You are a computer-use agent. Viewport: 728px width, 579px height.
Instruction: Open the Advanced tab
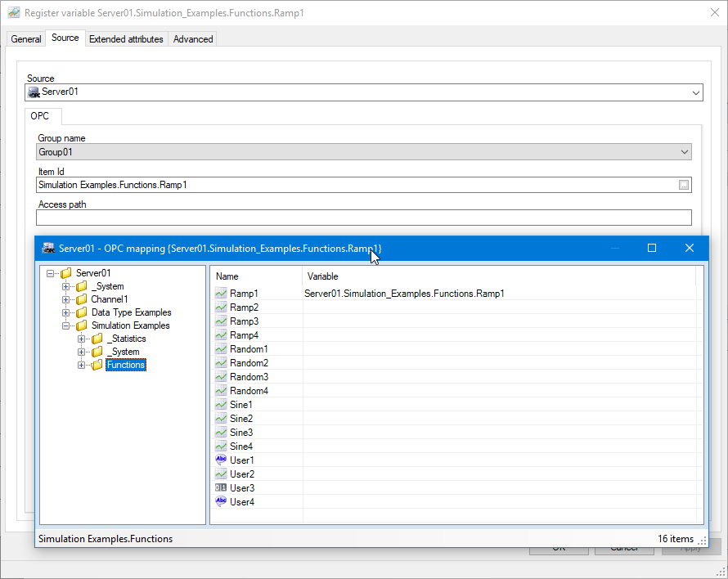point(192,38)
